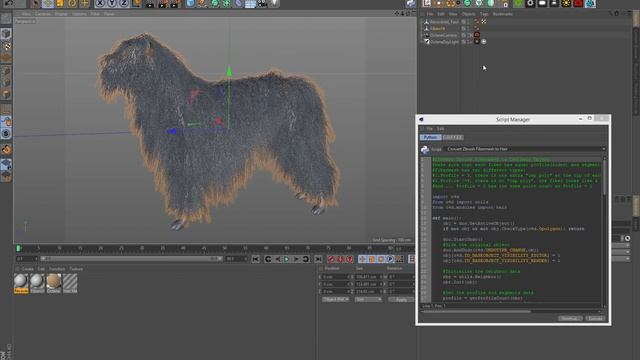The width and height of the screenshot is (640, 360).
Task: Open Create menu in the Material Manager
Action: 27,269
